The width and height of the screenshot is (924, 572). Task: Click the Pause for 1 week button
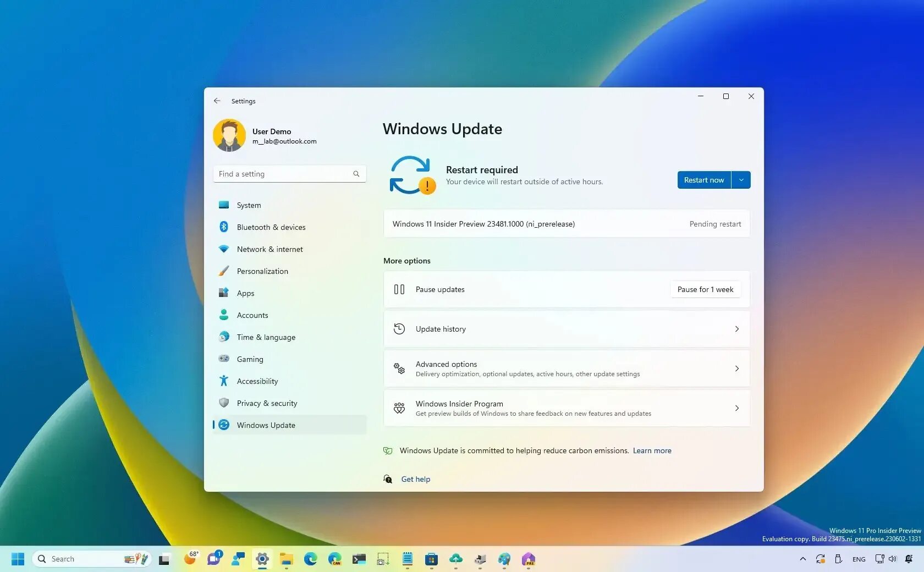[x=705, y=289]
